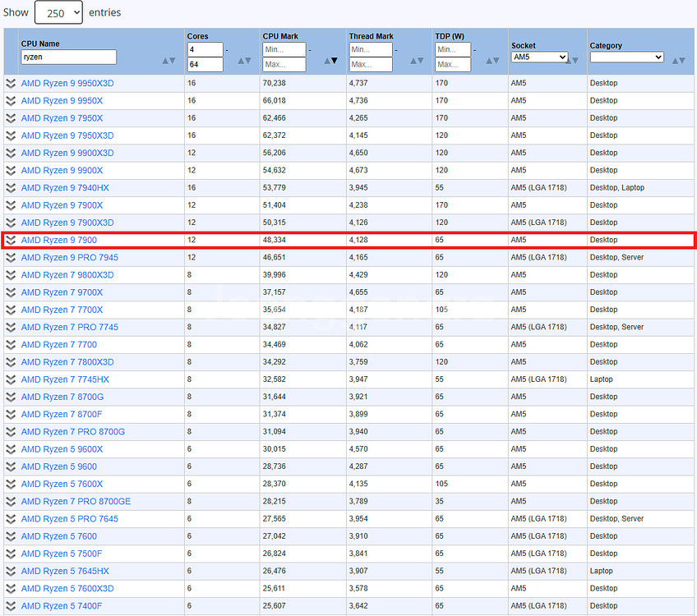This screenshot has width=697, height=616.
Task: Expand details for AMD Ryzen 5 7600X row
Action: [11, 484]
